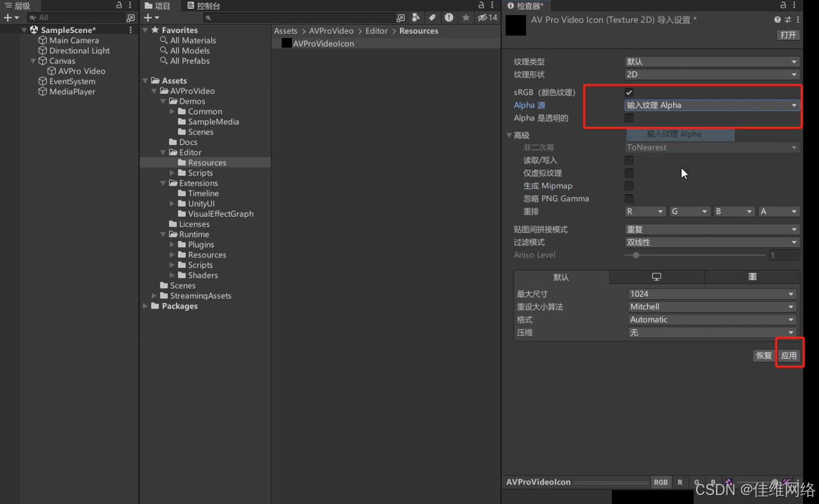Switch to the dedicated server platform tab
The height and width of the screenshot is (504, 819).
pos(752,277)
